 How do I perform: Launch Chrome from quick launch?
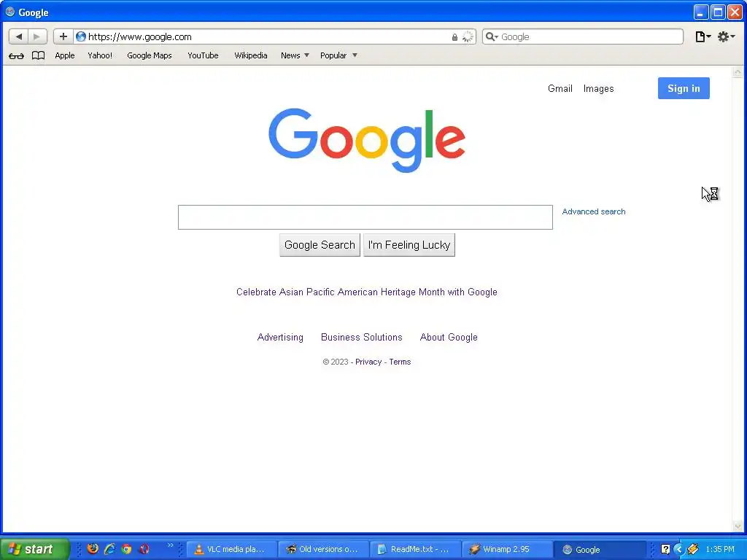pyautogui.click(x=126, y=549)
